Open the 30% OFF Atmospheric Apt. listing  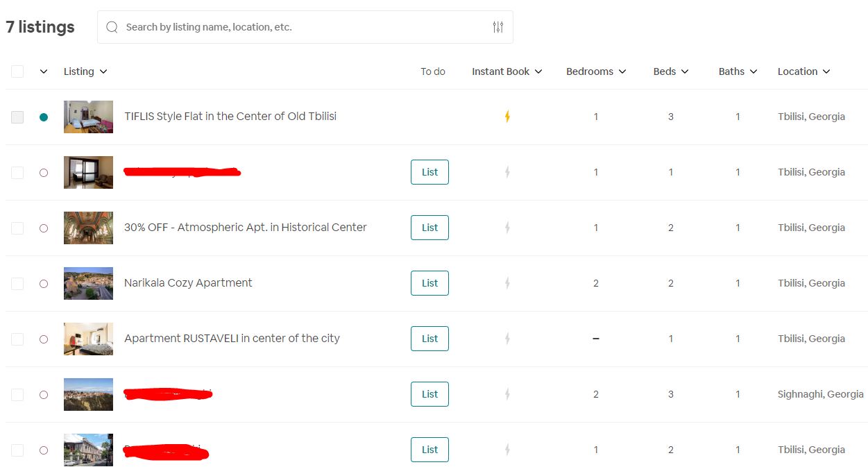pyautogui.click(x=245, y=228)
